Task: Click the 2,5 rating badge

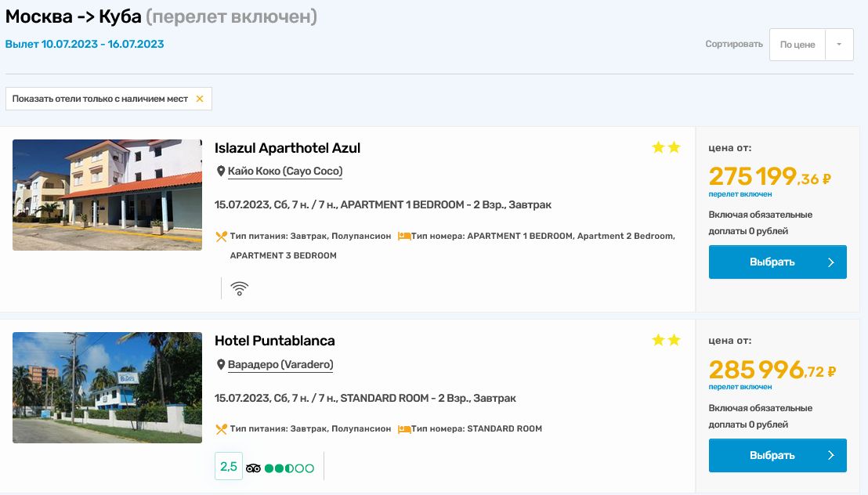Action: [229, 466]
